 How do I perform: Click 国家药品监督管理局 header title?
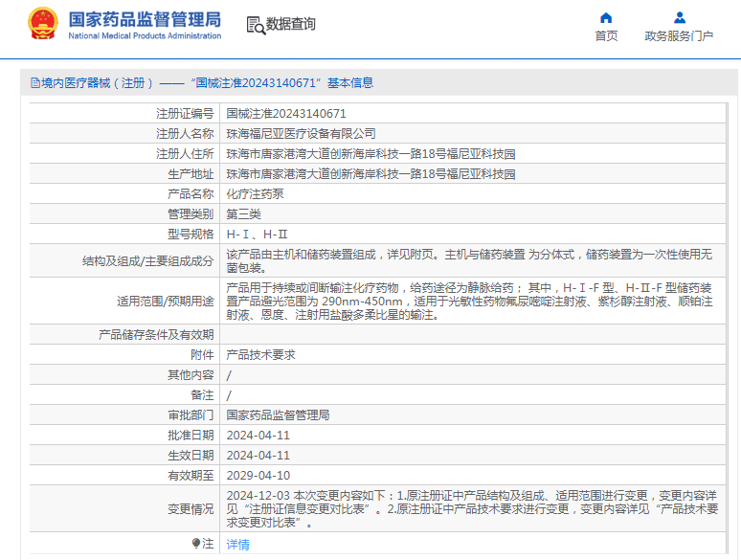(x=145, y=20)
